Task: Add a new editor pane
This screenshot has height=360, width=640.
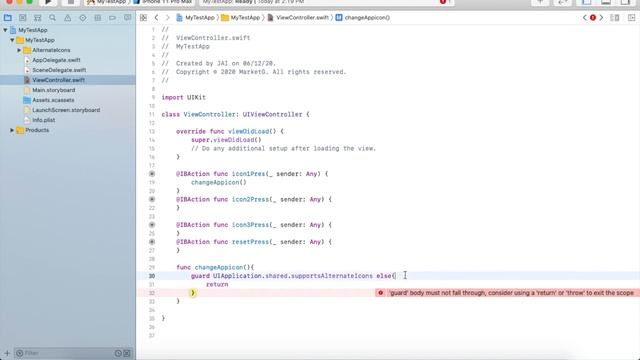Action: pos(631,18)
